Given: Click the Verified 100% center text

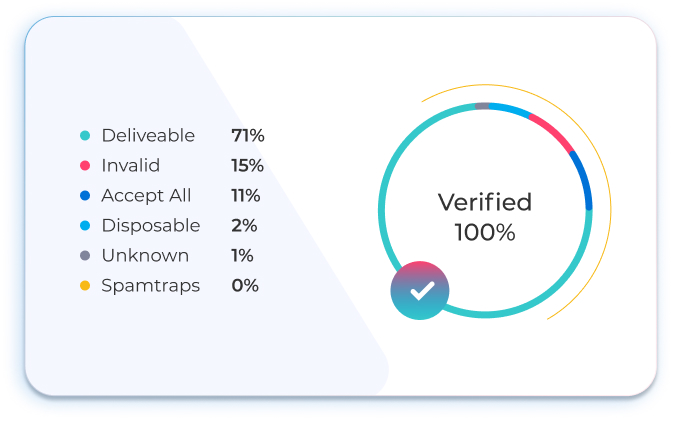Looking at the screenshot, I should [x=485, y=217].
